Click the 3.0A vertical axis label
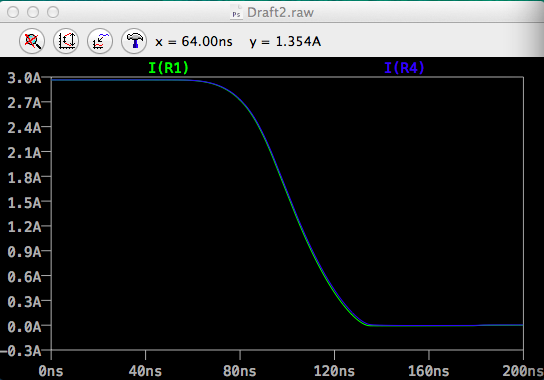544x380 pixels. point(24,78)
